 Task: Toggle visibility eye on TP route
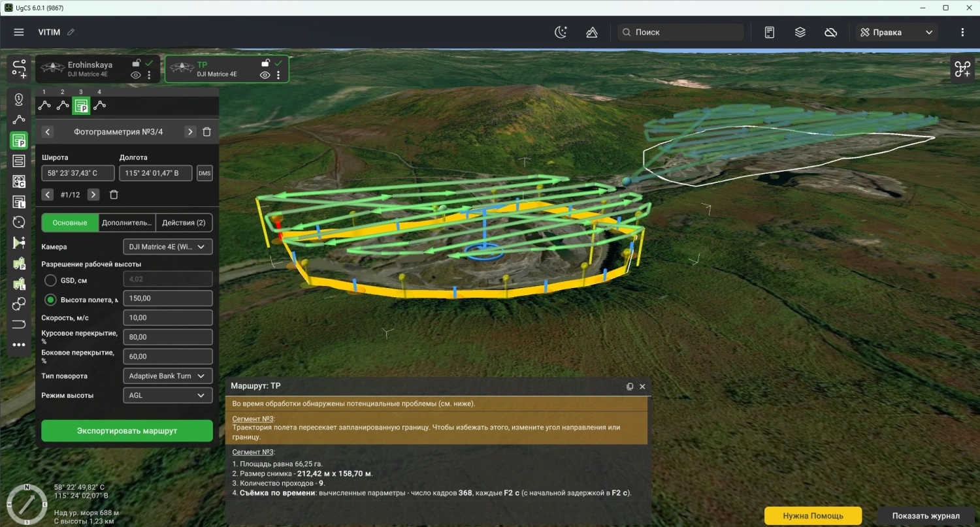[x=265, y=75]
